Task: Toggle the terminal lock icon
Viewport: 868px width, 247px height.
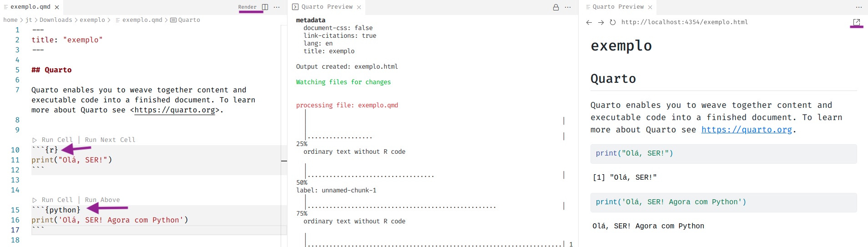Action: coord(555,7)
